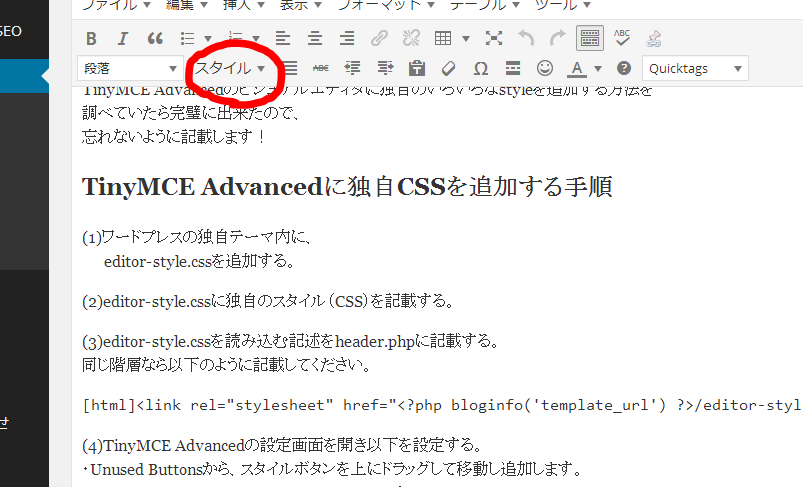The image size is (803, 487).
Task: Decrease indent with the outdent icon
Action: click(x=352, y=68)
